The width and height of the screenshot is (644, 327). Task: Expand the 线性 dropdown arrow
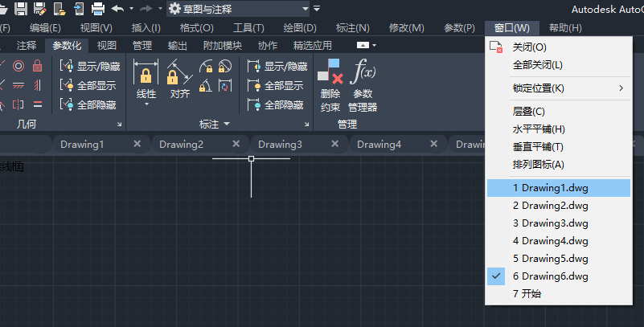coord(146,104)
